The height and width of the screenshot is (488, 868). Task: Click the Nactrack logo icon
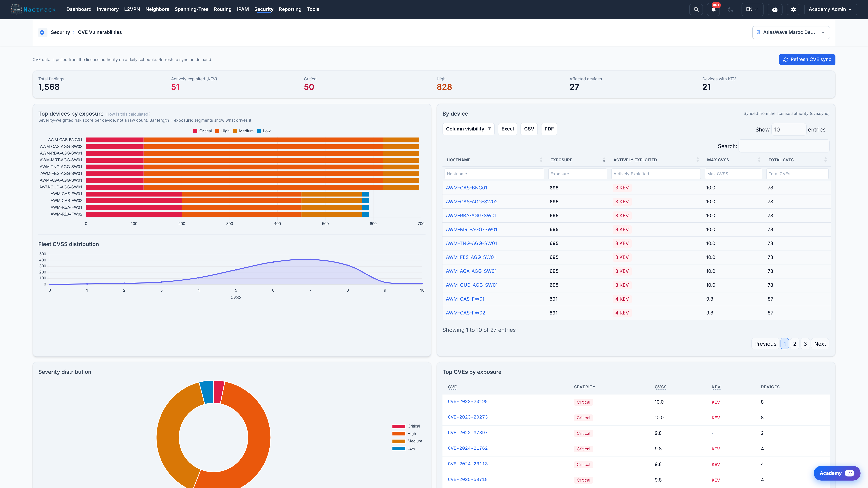click(16, 9)
